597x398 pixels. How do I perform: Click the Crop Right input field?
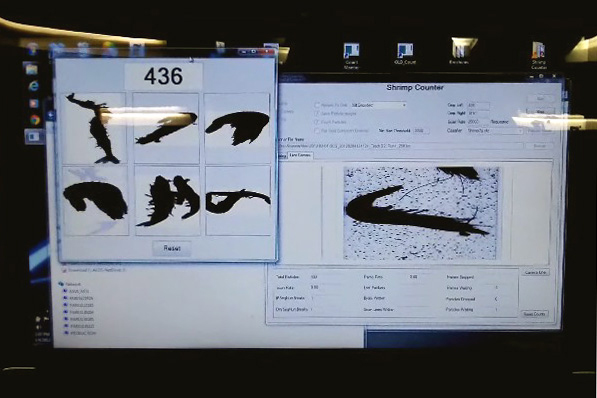click(x=478, y=113)
